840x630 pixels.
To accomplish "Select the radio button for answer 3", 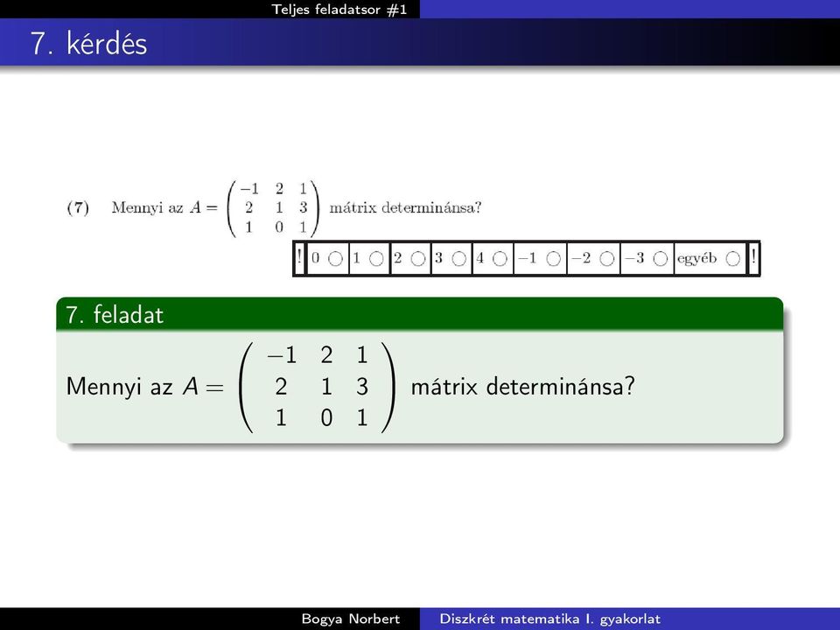I will pos(459,259).
